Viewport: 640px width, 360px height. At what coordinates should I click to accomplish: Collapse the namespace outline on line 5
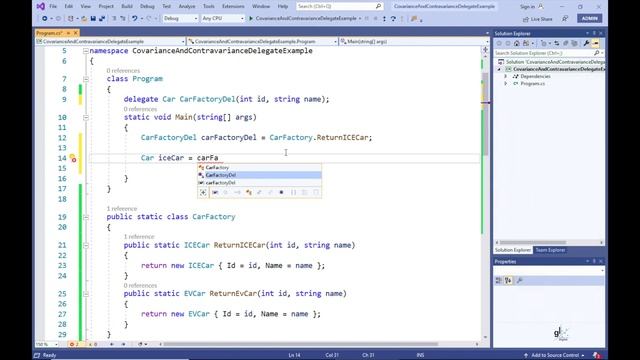pos(86,51)
